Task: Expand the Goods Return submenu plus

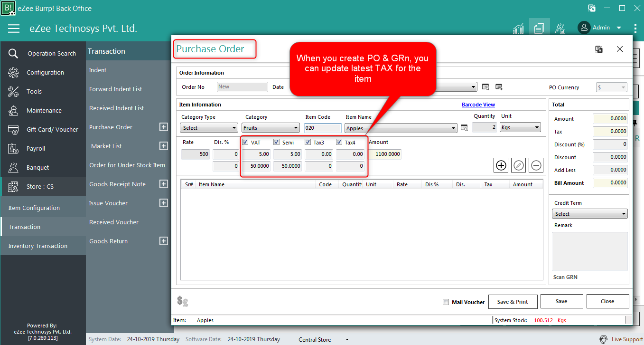Action: click(x=164, y=241)
